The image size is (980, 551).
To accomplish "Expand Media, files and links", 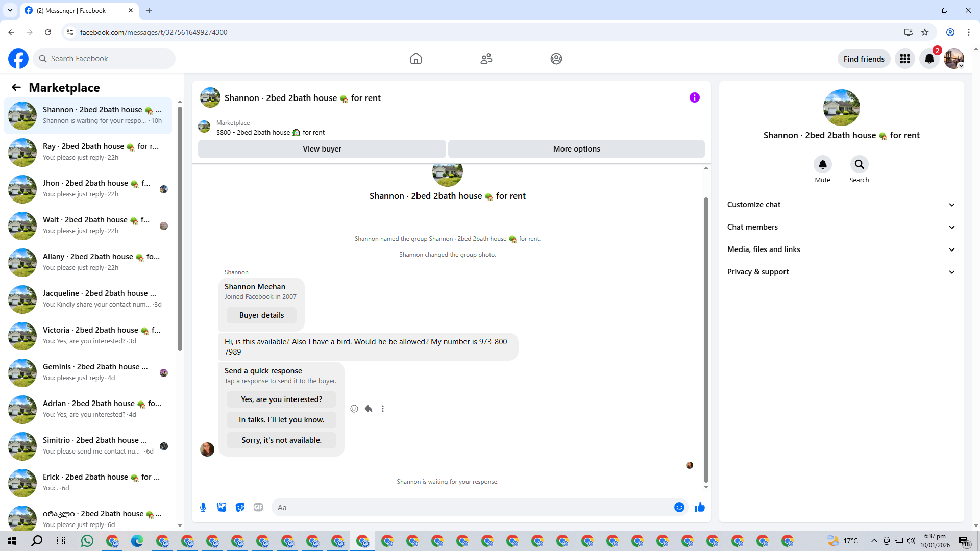I will pos(841,249).
